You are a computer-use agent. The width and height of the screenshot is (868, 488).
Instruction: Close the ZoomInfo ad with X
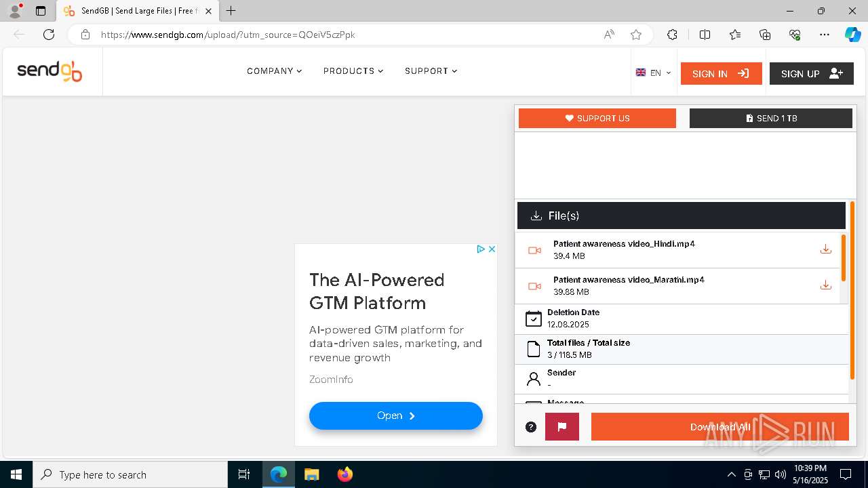click(x=492, y=249)
